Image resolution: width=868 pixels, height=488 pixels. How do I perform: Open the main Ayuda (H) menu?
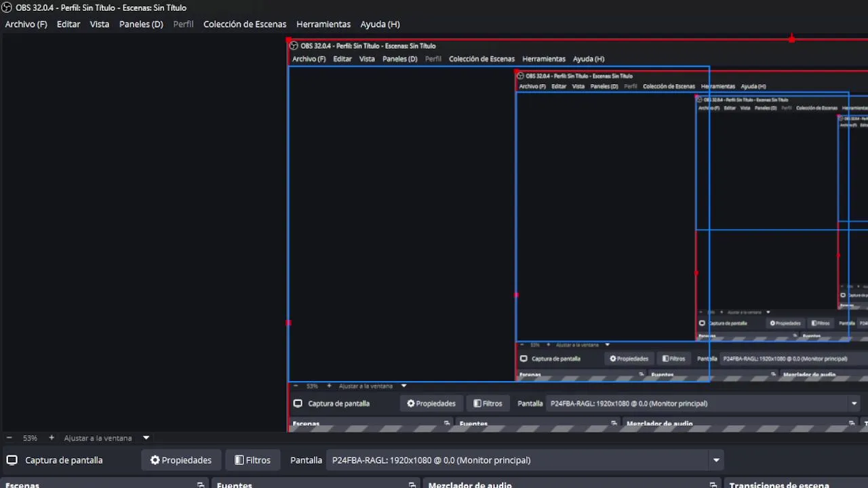coord(380,24)
